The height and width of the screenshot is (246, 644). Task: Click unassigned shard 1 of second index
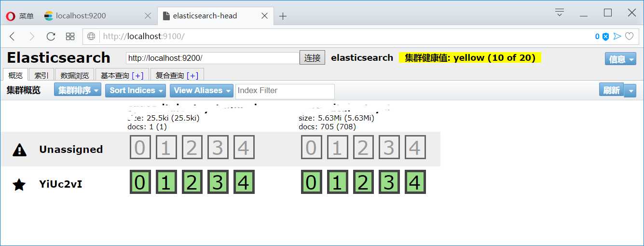point(337,147)
